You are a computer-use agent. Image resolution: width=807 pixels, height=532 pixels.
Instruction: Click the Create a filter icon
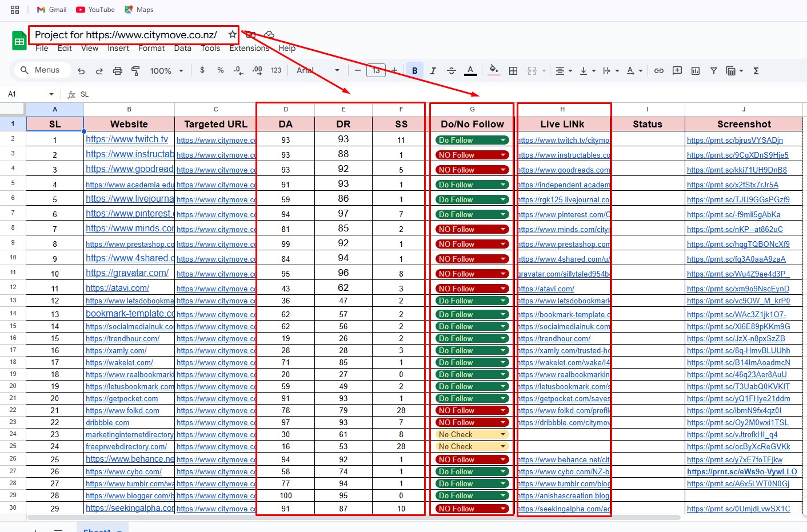(714, 71)
